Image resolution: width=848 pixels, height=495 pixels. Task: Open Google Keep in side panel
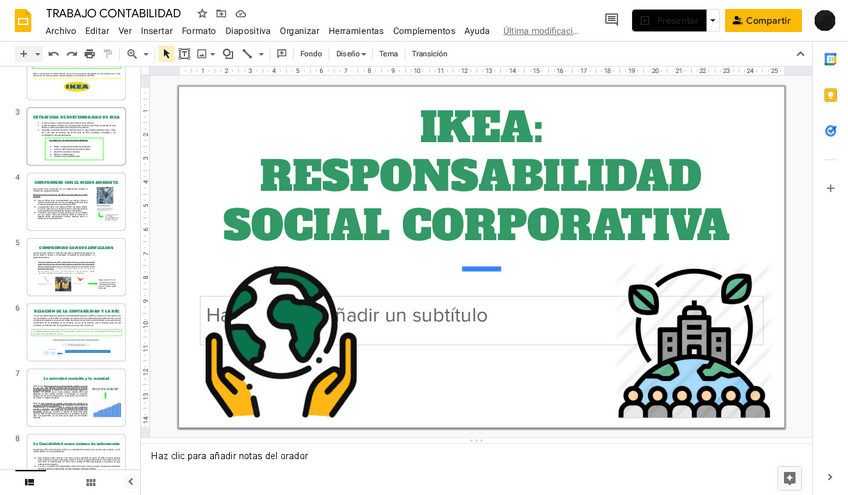(830, 95)
